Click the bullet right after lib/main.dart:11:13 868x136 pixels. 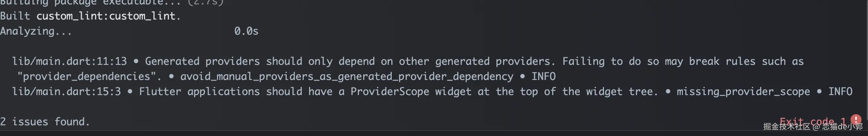click(136, 61)
